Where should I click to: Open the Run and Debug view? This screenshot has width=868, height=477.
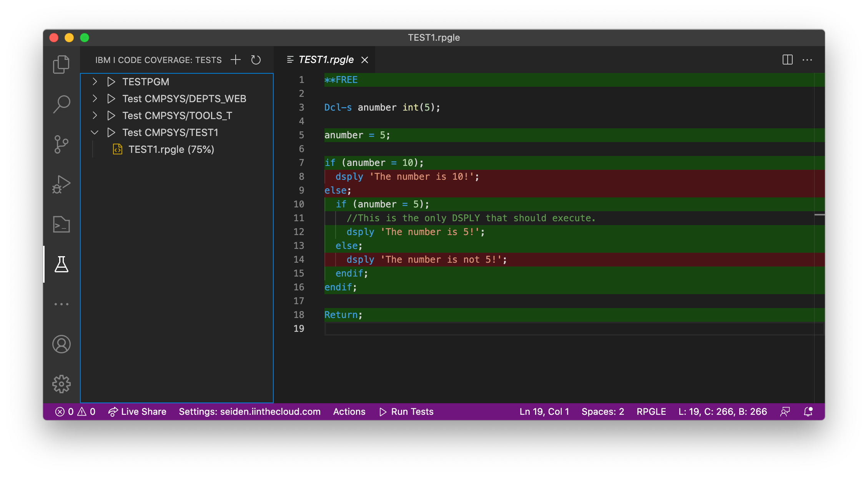[x=62, y=184]
